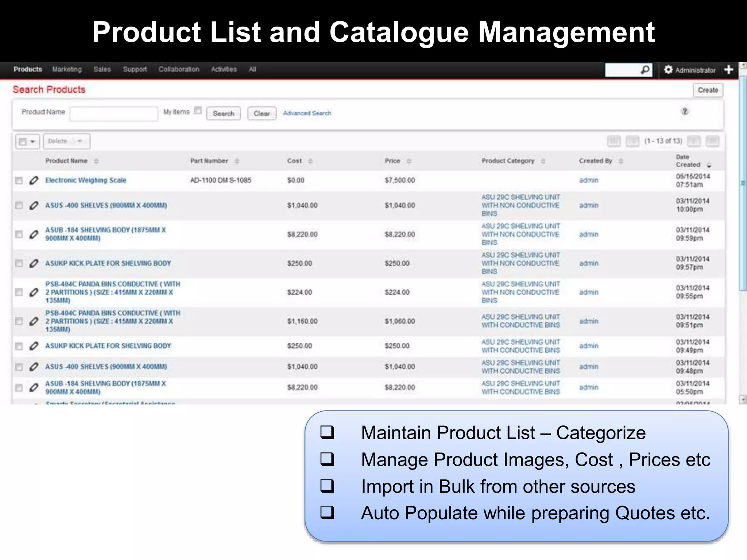Go to last page pagination icon
Viewport: 747px width, 560px height.
pyautogui.click(x=712, y=141)
